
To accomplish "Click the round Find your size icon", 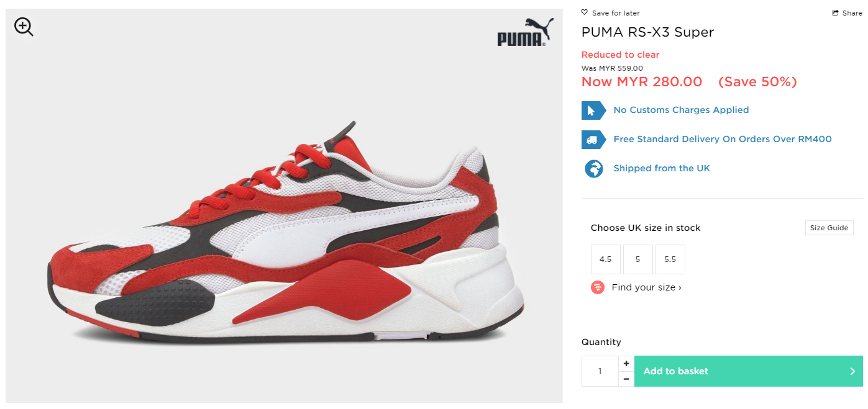I will tap(598, 287).
